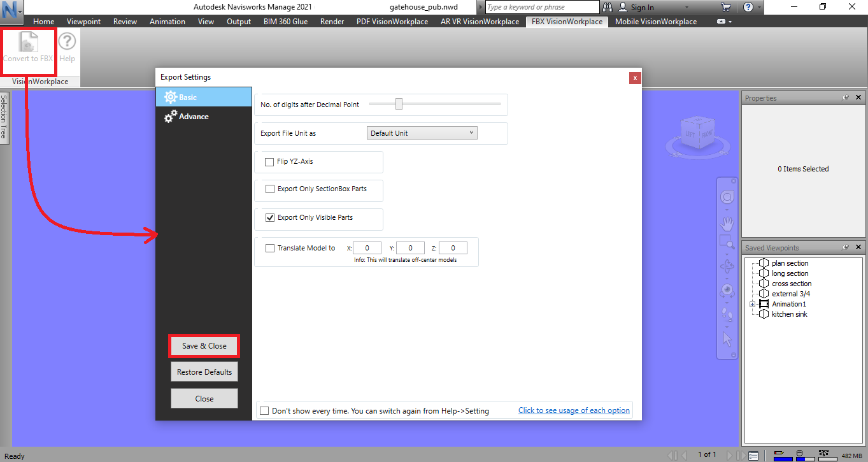Go to next sheet using status bar arrow
This screenshot has height=462, width=868.
point(729,456)
